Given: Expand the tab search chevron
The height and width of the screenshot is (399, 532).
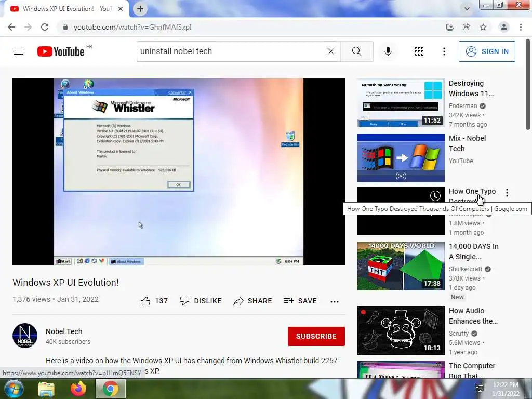Looking at the screenshot, I should click(467, 9).
